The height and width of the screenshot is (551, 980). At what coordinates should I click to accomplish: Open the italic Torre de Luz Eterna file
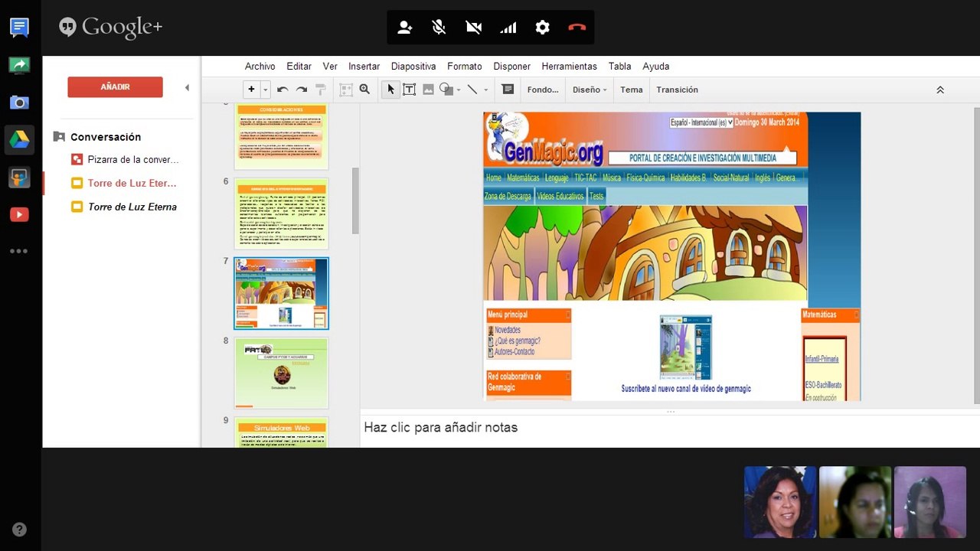pos(132,207)
